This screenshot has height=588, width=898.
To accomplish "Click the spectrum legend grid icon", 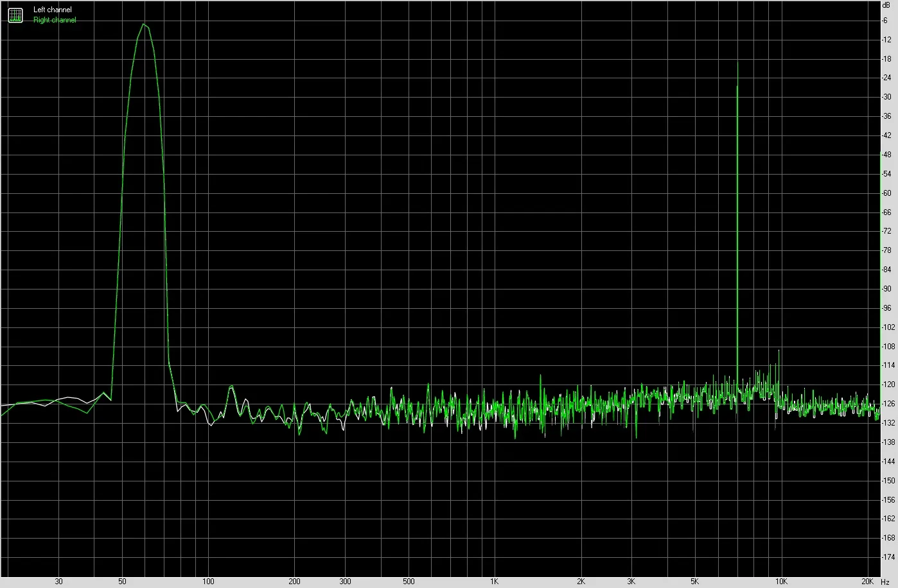I will point(15,15).
